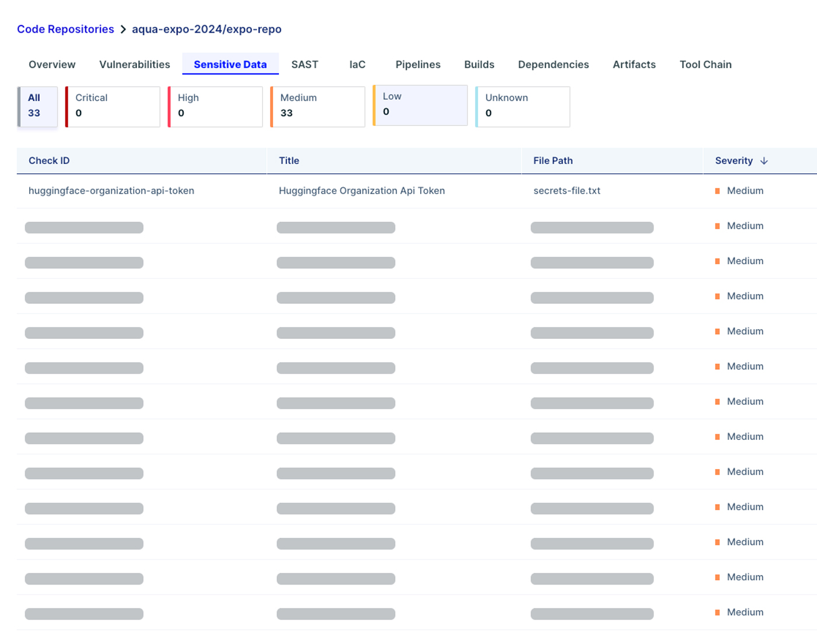This screenshot has height=644, width=817.
Task: View the Dependencies tab
Action: (x=553, y=64)
